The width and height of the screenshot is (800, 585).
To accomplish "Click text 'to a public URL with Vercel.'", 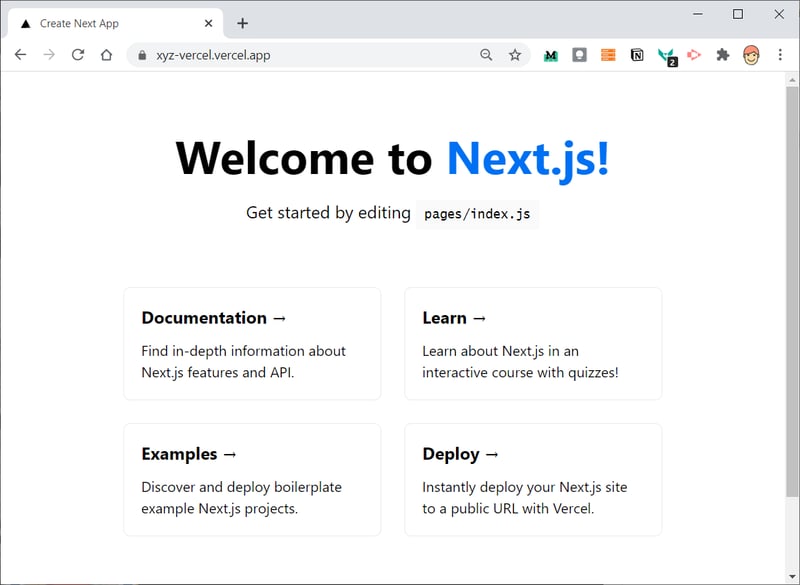I will (x=508, y=508).
